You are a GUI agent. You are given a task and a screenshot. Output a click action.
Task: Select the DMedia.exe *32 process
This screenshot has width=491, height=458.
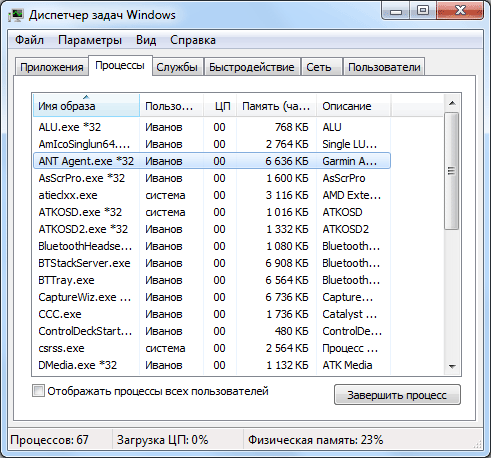pos(212,365)
